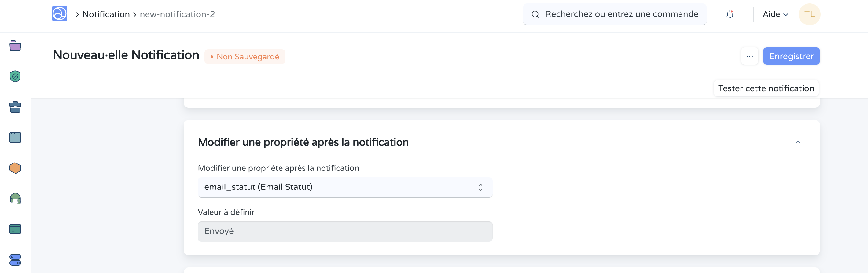The width and height of the screenshot is (868, 273).
Task: Open the blue briefcase sidebar icon
Action: [x=15, y=107]
